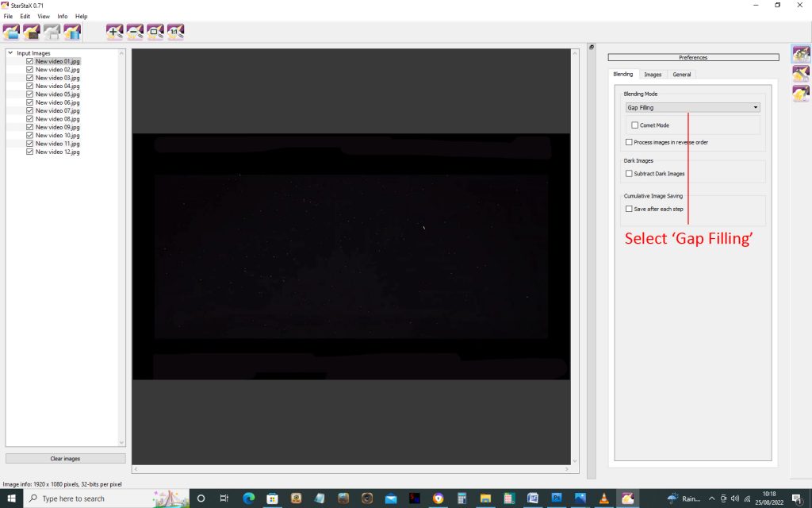The height and width of the screenshot is (508, 812).
Task: Open Photoshop from the taskbar
Action: pos(556,498)
